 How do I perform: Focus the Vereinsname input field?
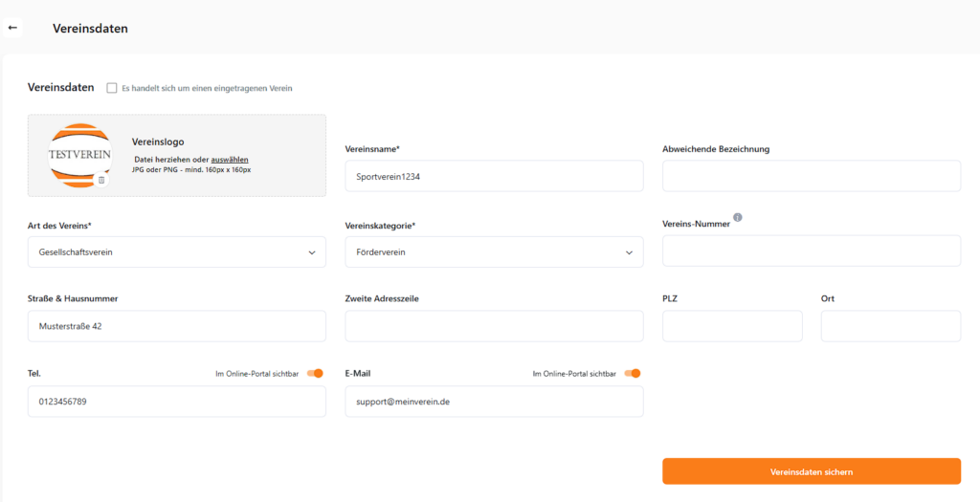tap(494, 176)
